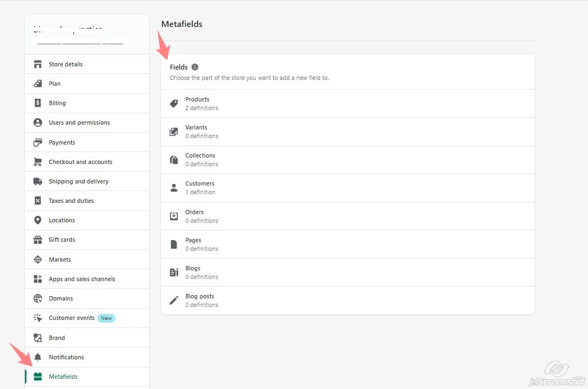Click the Collections icon
Viewport: 588px width, 389px height.
click(x=174, y=160)
